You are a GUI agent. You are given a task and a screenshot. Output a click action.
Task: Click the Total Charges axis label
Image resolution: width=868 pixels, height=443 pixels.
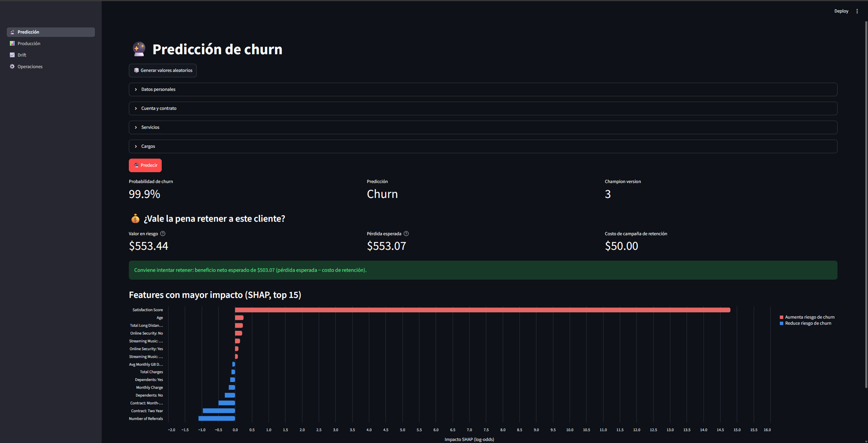pyautogui.click(x=151, y=372)
